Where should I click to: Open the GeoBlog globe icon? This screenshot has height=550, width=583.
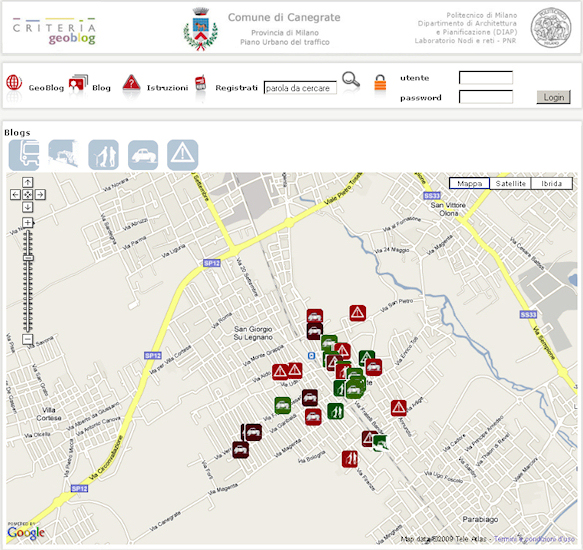coord(14,83)
